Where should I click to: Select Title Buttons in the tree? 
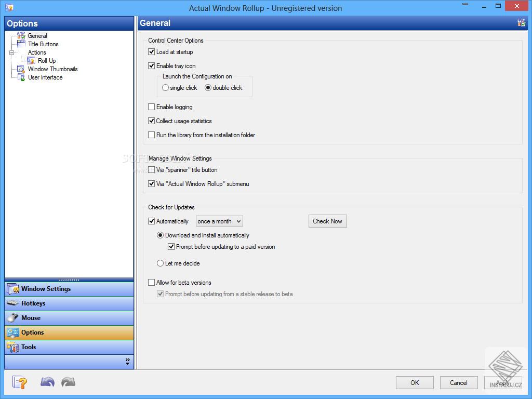pyautogui.click(x=43, y=44)
